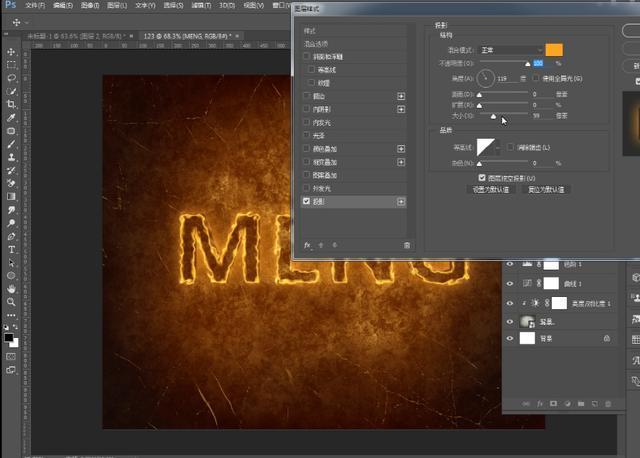The image size is (640, 458).
Task: Open the 滤镜(T) menu
Action: [201, 5]
